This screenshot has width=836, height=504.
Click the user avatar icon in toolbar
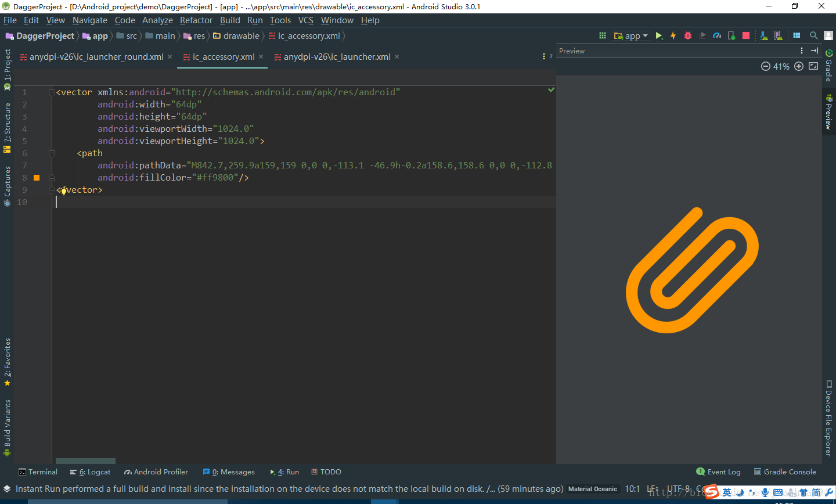[x=828, y=35]
